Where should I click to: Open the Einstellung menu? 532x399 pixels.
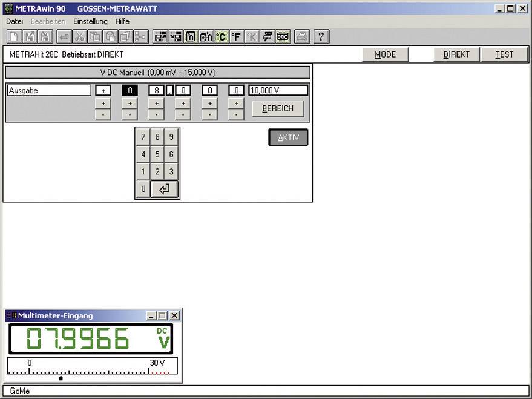[90, 21]
